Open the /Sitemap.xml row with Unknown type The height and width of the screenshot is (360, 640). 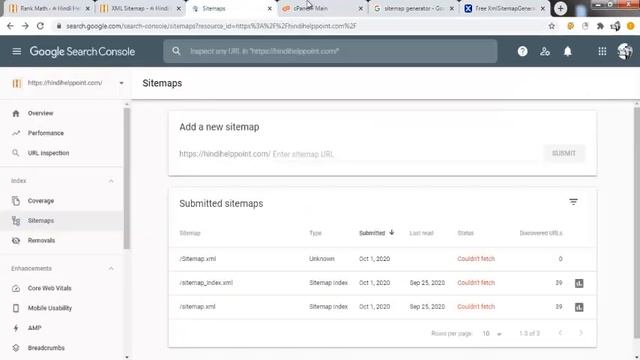[x=382, y=259]
